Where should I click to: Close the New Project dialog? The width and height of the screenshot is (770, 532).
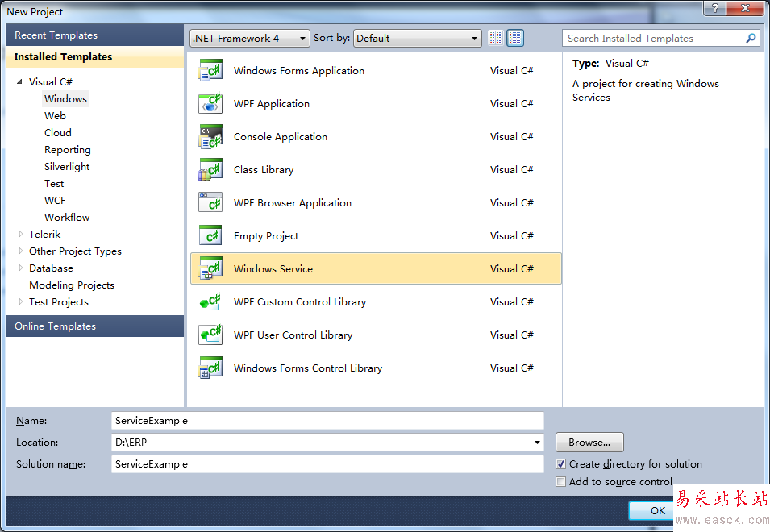click(745, 8)
